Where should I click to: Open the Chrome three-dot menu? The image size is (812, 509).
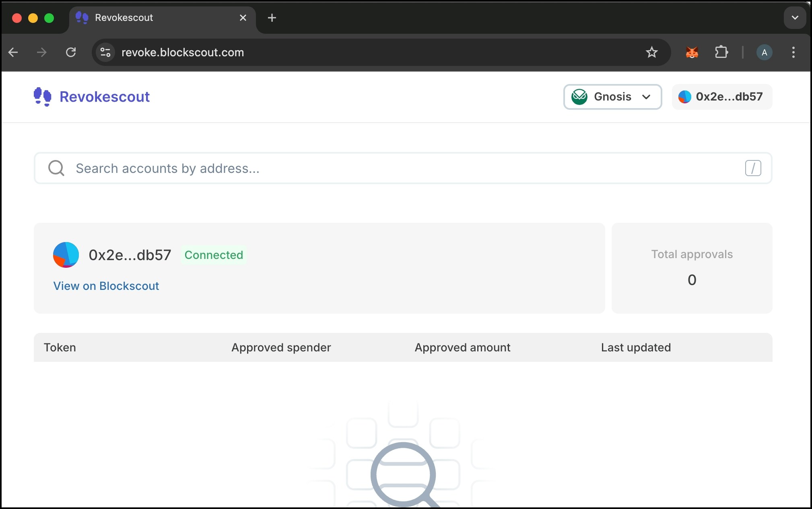793,52
